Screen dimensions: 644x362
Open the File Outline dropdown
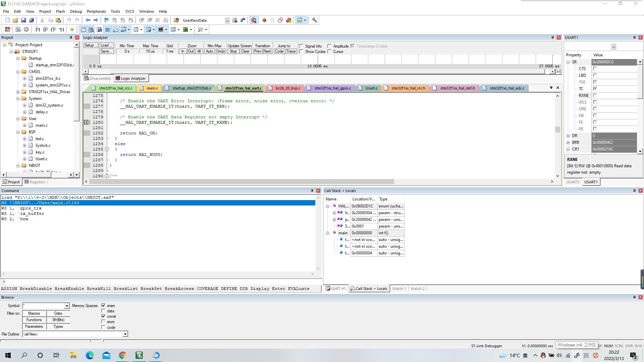(x=125, y=334)
